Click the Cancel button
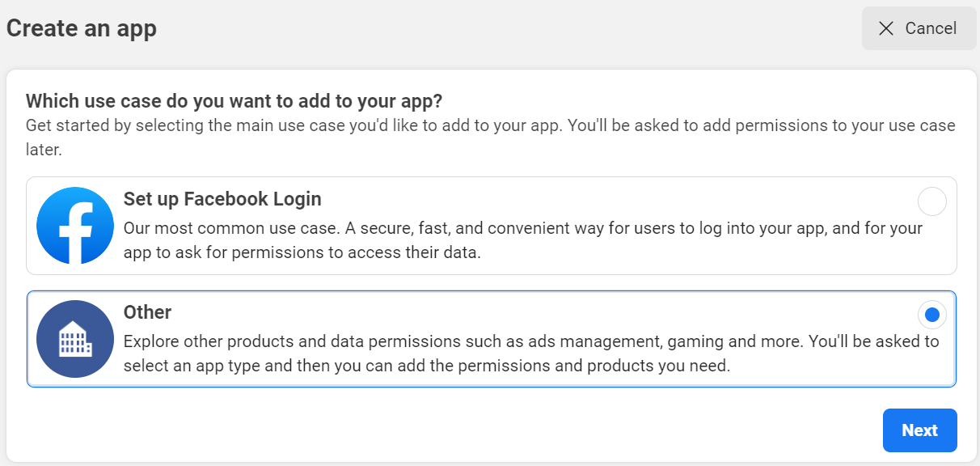Viewport: 980px width, 466px height. [919, 28]
